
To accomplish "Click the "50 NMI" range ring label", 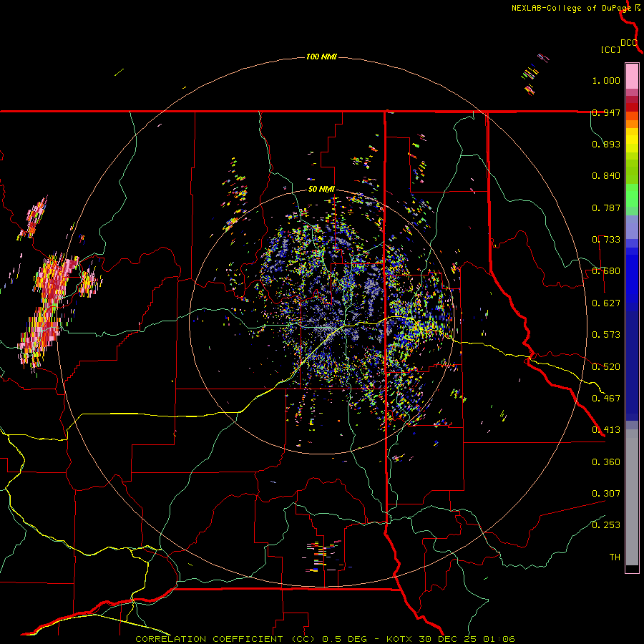I will [321, 190].
